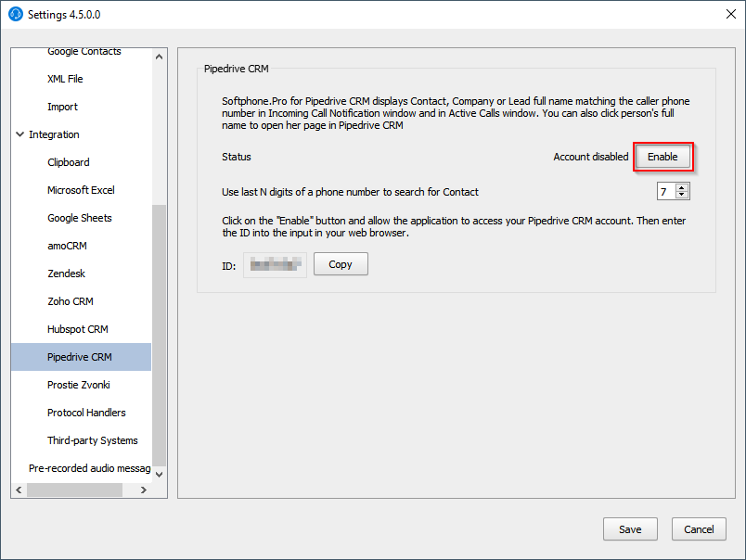Viewport: 746px width, 560px height.
Task: Open the Microsoft Excel integration page
Action: pyautogui.click(x=80, y=190)
